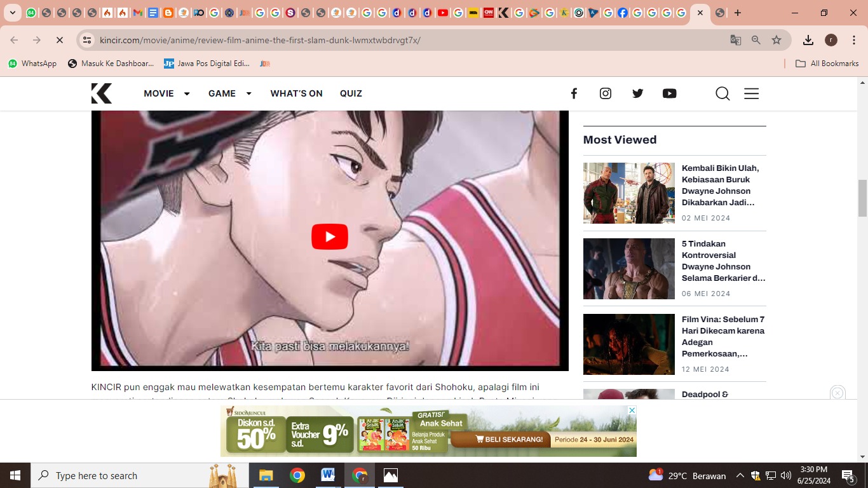Switch to the Facebook tab
Screen dimensions: 868x488
pos(622,13)
